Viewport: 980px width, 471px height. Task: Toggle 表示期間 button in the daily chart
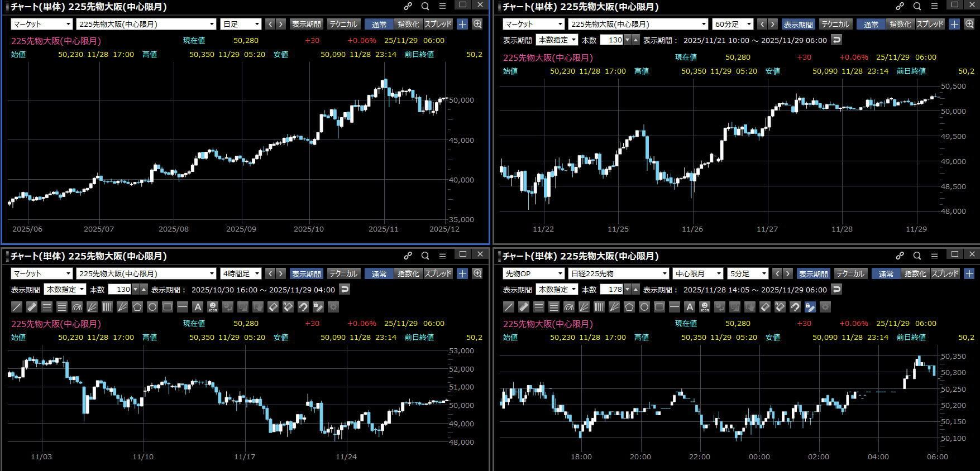306,24
